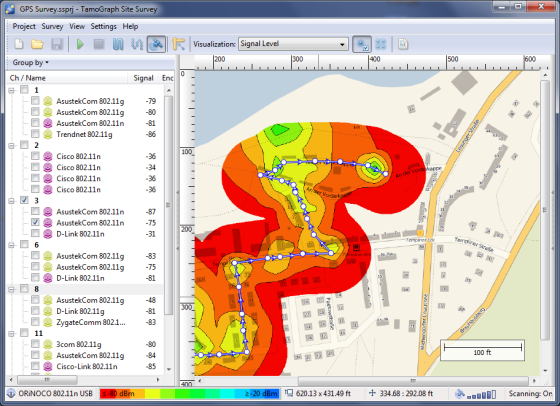This screenshot has width=560, height=406.
Task: Select continuous survey mode icon in toolbar
Action: click(x=118, y=44)
